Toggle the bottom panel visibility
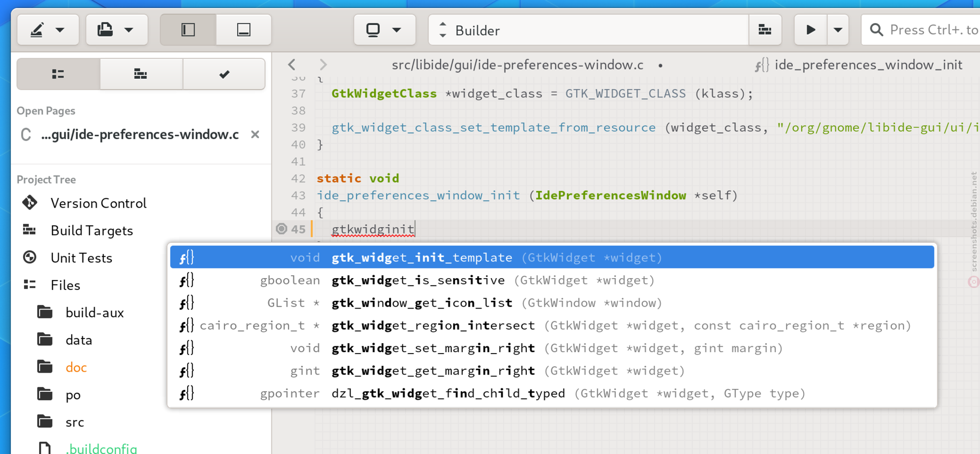The image size is (980, 454). tap(244, 30)
